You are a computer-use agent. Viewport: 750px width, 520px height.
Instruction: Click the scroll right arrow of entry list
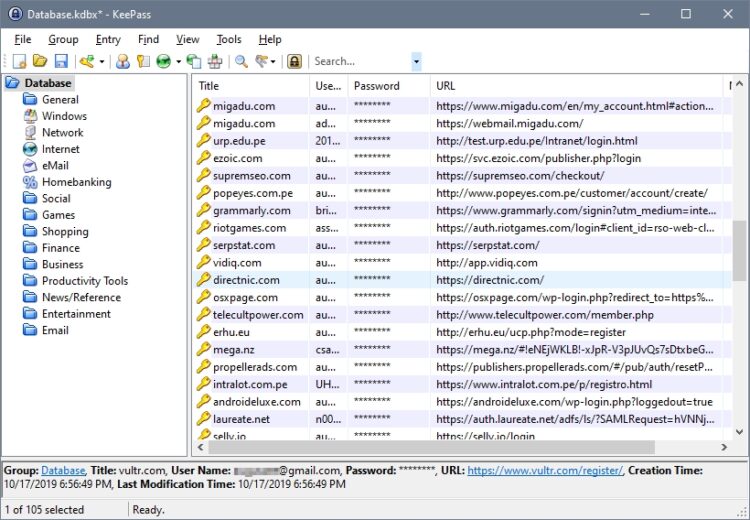(724, 447)
